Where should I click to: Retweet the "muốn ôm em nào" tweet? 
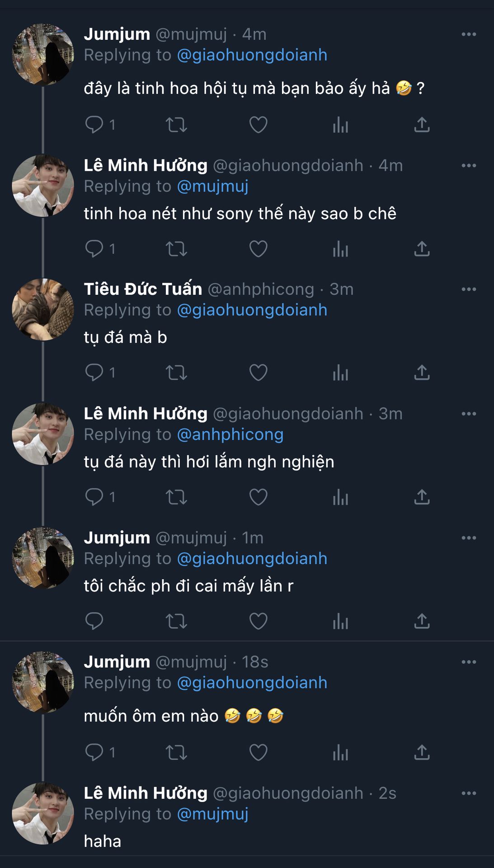[176, 752]
